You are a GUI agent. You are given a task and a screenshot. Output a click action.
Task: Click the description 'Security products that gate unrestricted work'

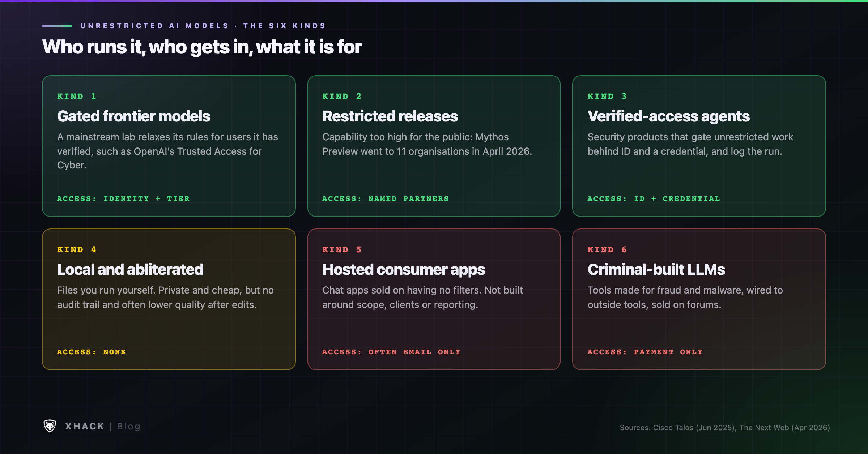tap(690, 144)
